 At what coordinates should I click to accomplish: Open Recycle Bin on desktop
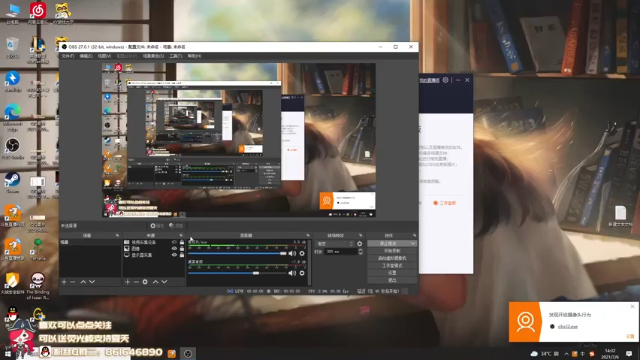tap(13, 47)
